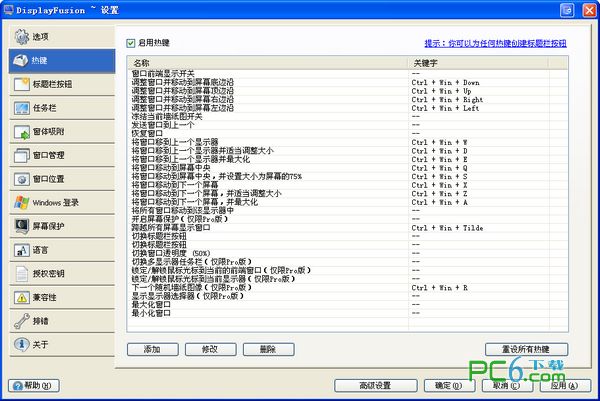Screen dimensions: 600x401
Task: Select the row 发送窗口到上一个
Action: click(x=347, y=125)
